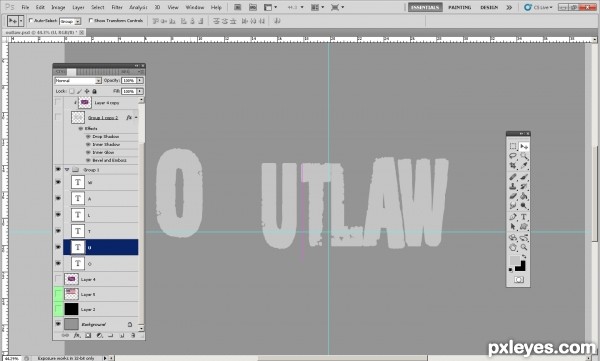Launch Bridge from application bar

click(237, 7)
